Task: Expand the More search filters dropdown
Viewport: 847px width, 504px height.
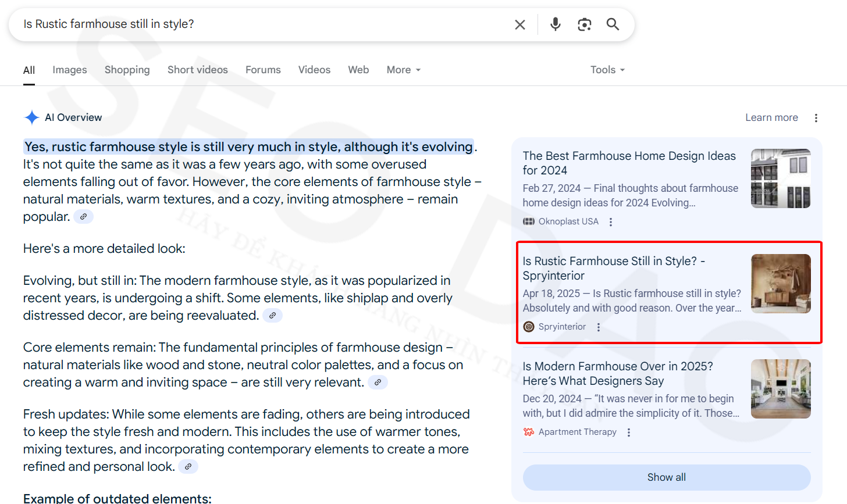Action: click(403, 70)
